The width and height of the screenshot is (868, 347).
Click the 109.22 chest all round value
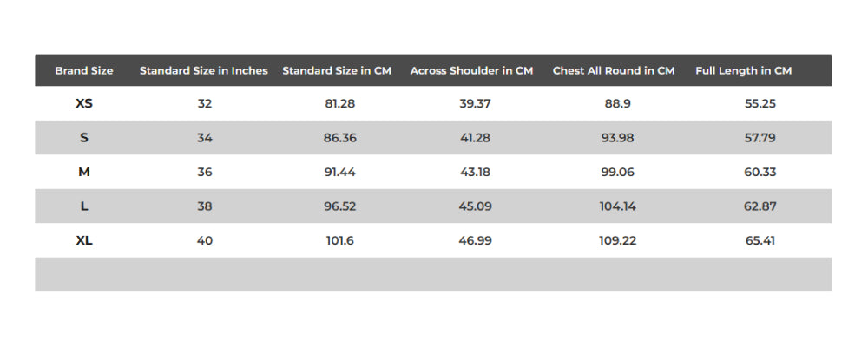[618, 240]
